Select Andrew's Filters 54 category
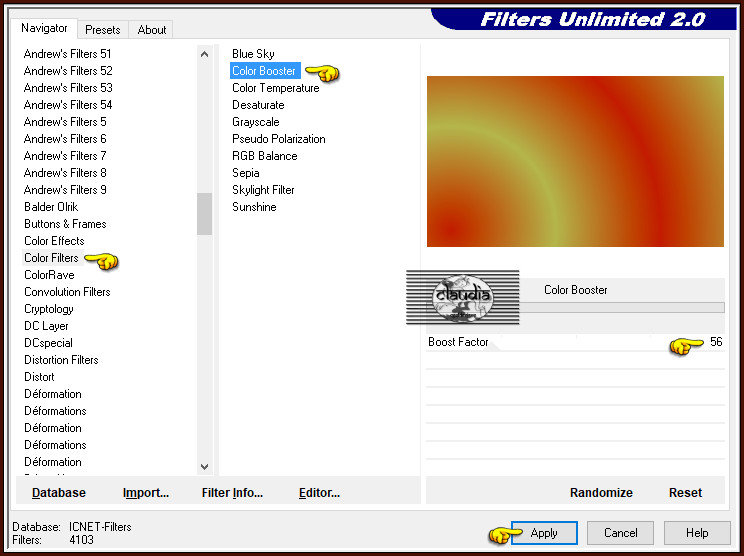Viewport: 744px width, 556px height. click(x=68, y=105)
